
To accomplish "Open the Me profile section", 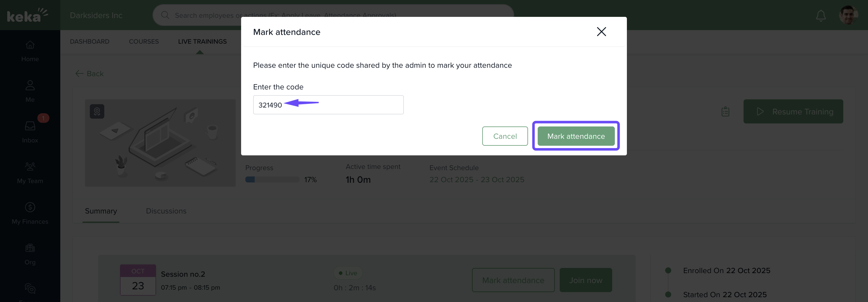I will coord(30,91).
